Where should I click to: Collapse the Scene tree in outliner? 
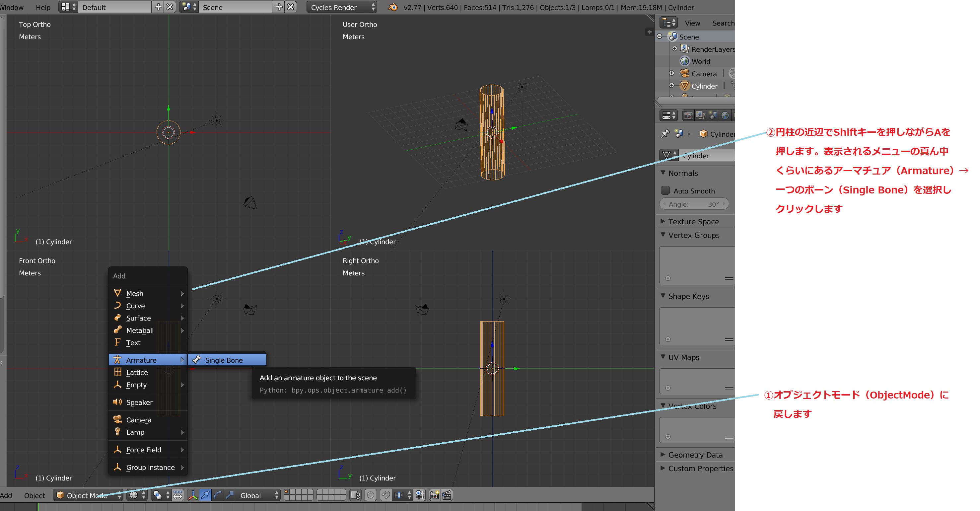pos(660,36)
